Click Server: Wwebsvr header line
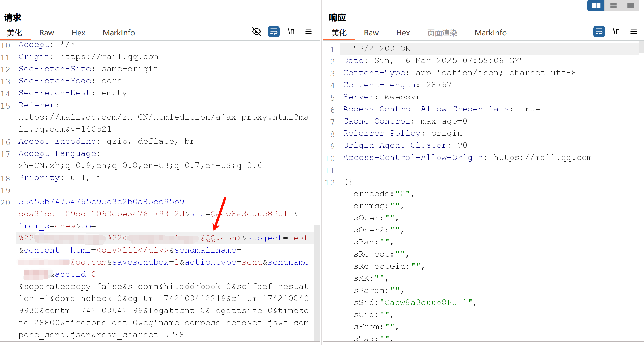This screenshot has width=644, height=345. tap(382, 97)
